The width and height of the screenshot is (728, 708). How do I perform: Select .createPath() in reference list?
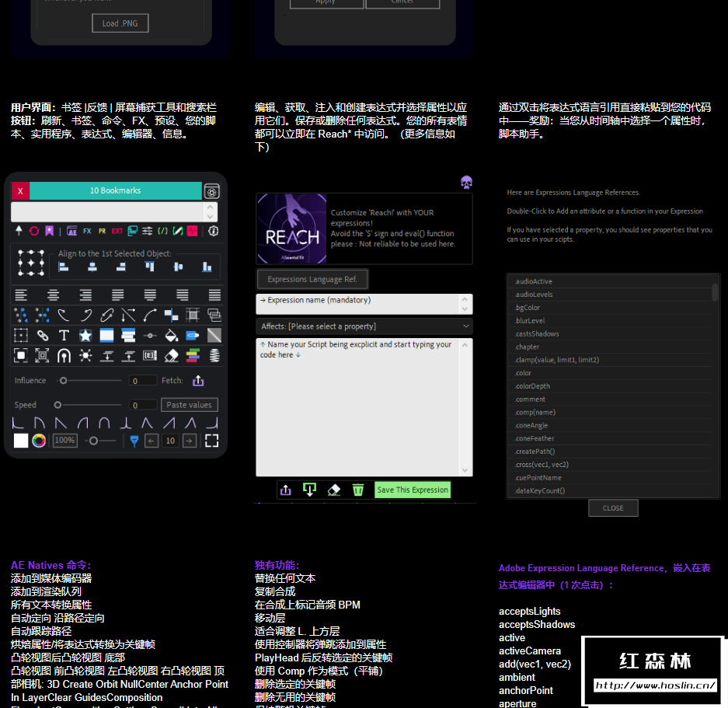pos(610,451)
